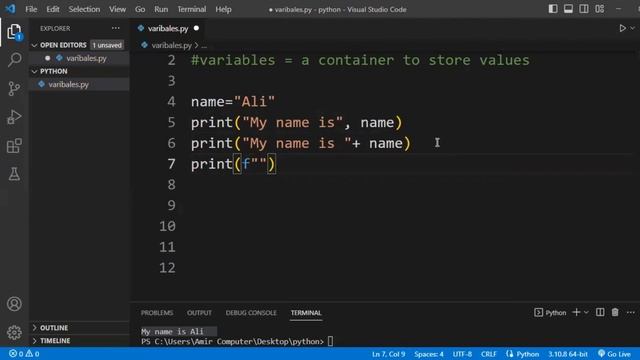Open the Testing flask view
640x360 pixels.
coord(14,174)
